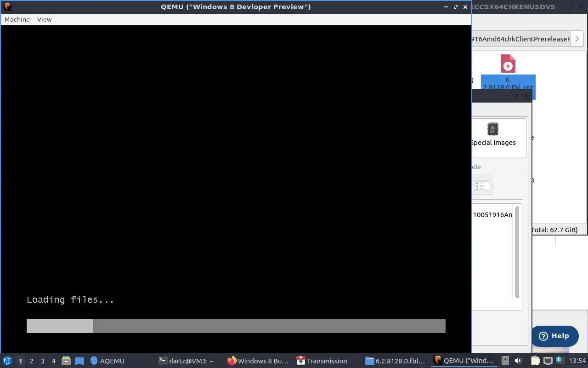The image size is (588, 368).
Task: Open the file manager launcher in the taskbar
Action: pos(66,361)
